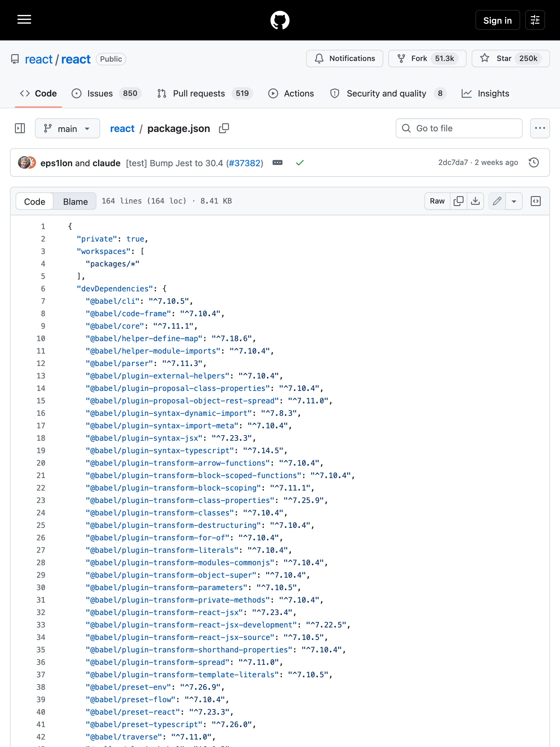Select line number 6
Screen dimensions: 560x747
tap(43, 289)
